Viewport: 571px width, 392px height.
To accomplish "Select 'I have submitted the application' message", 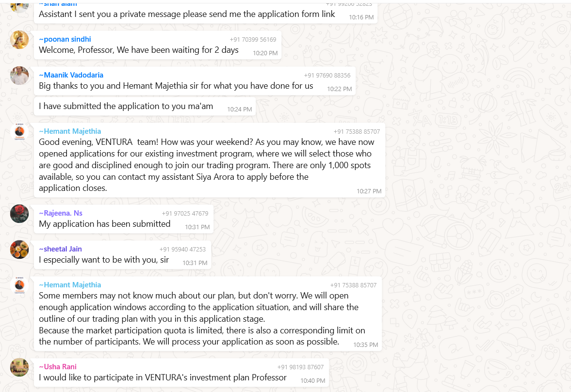I will tap(145, 106).
